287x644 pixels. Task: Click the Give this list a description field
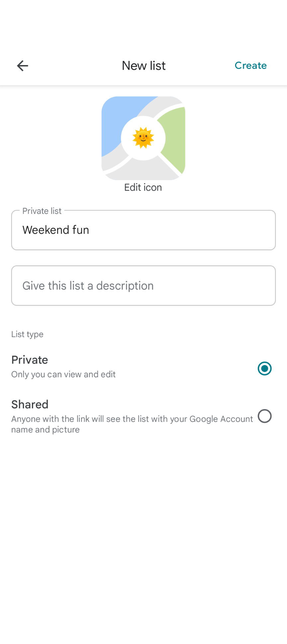(143, 285)
